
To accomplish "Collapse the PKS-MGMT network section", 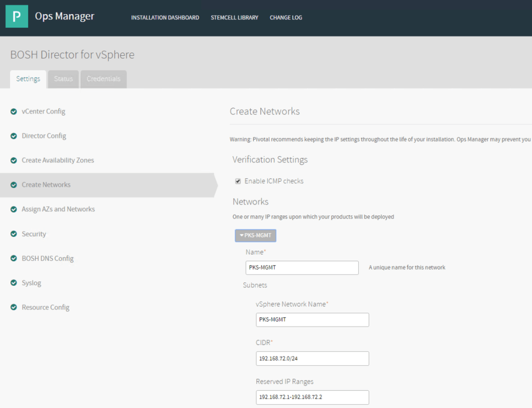I will (x=255, y=236).
